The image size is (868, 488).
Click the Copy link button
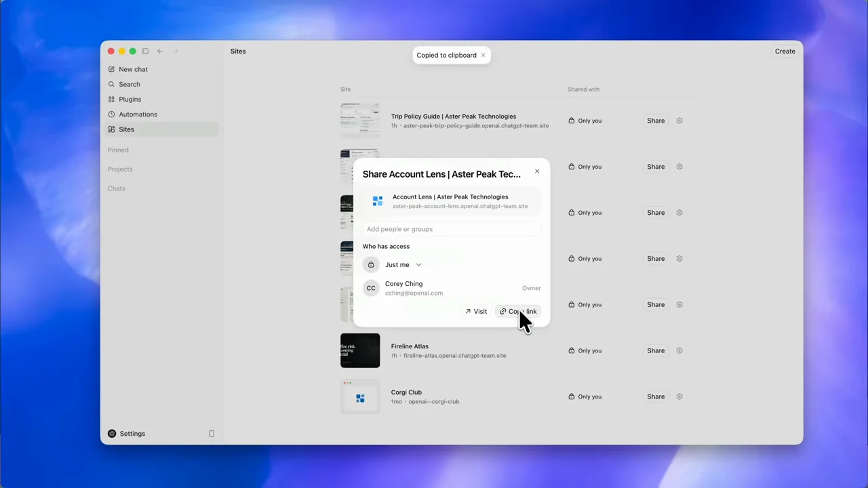518,312
